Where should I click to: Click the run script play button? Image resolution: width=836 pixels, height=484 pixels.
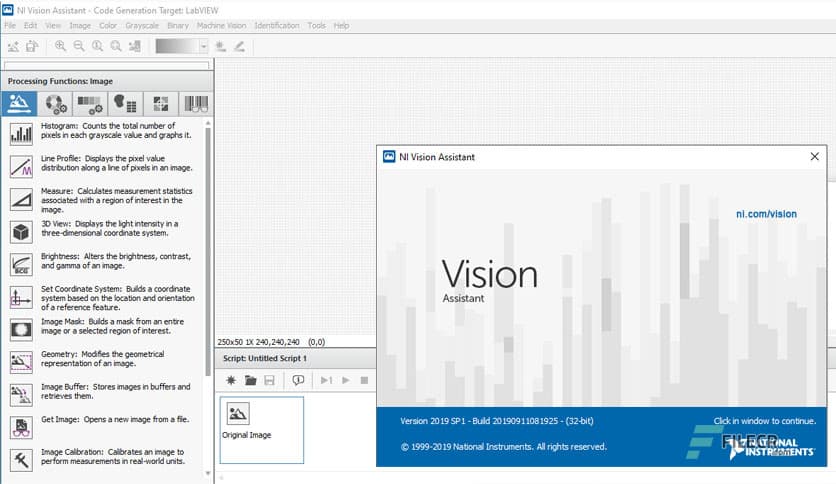tap(346, 380)
